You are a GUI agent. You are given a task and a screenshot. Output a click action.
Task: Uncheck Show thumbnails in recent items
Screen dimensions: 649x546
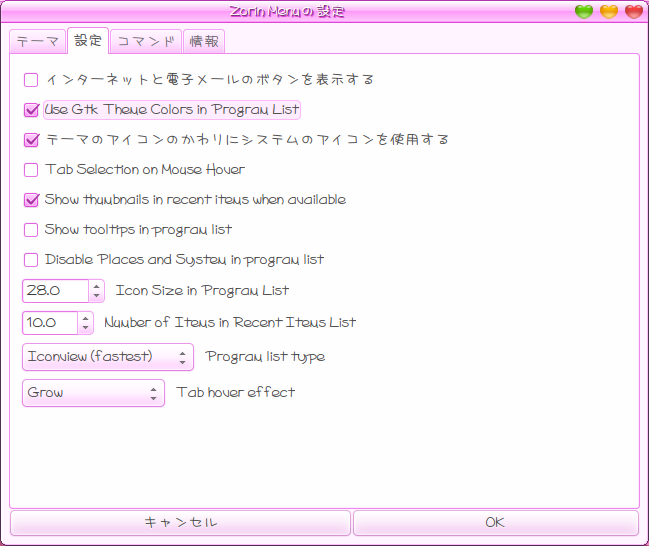(x=31, y=200)
